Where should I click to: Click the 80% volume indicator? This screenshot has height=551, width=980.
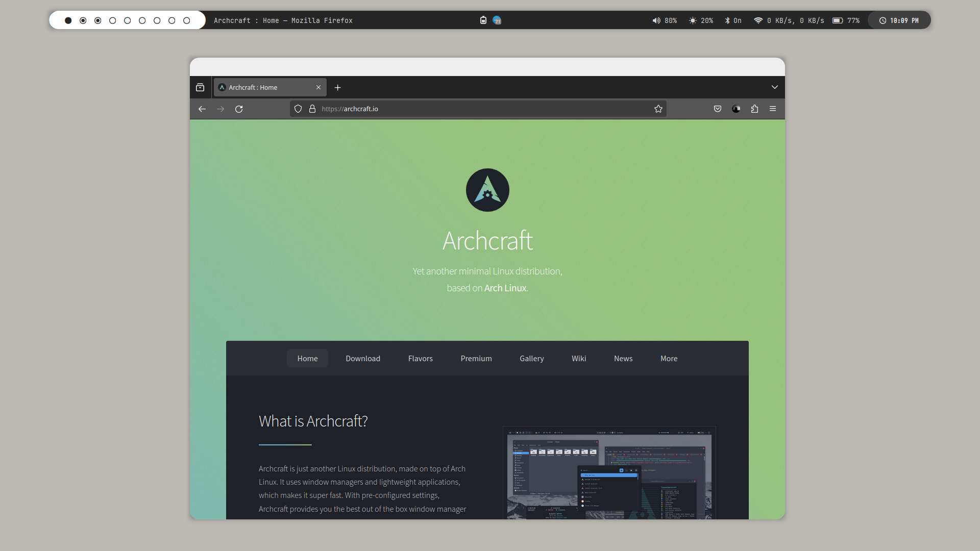[x=665, y=20]
